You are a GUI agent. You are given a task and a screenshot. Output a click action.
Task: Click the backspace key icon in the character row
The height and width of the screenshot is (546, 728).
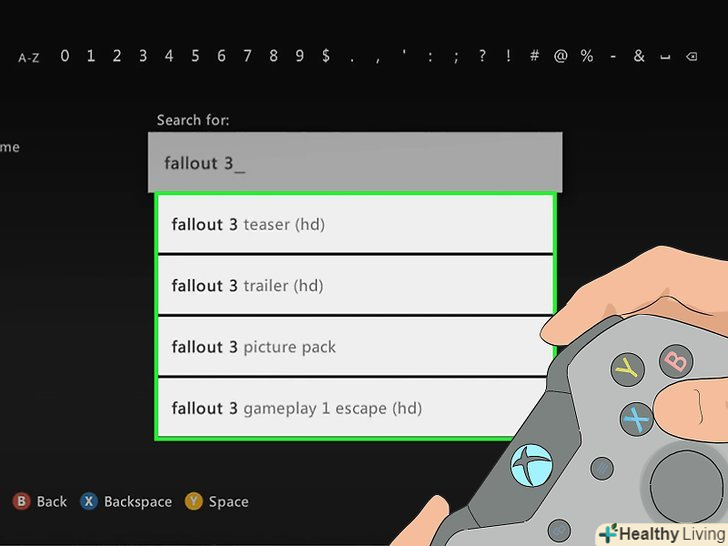pyautogui.click(x=691, y=57)
